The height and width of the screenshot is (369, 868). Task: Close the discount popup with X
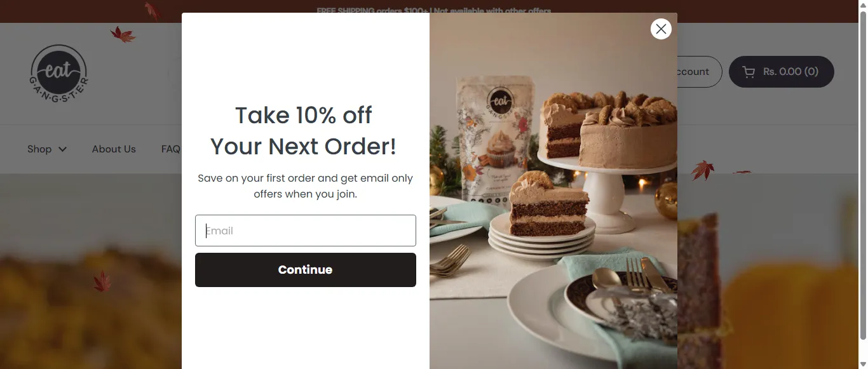click(661, 29)
